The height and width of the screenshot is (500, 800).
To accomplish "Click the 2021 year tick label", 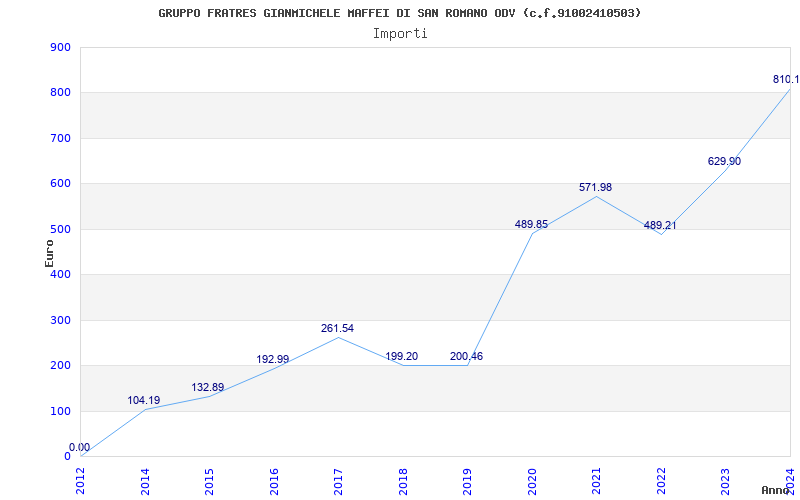I will [x=596, y=480].
